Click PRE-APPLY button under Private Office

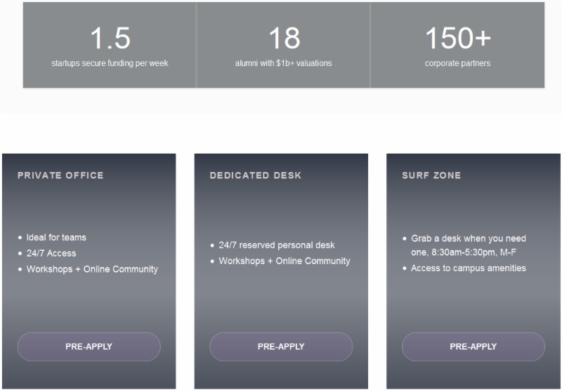click(89, 346)
